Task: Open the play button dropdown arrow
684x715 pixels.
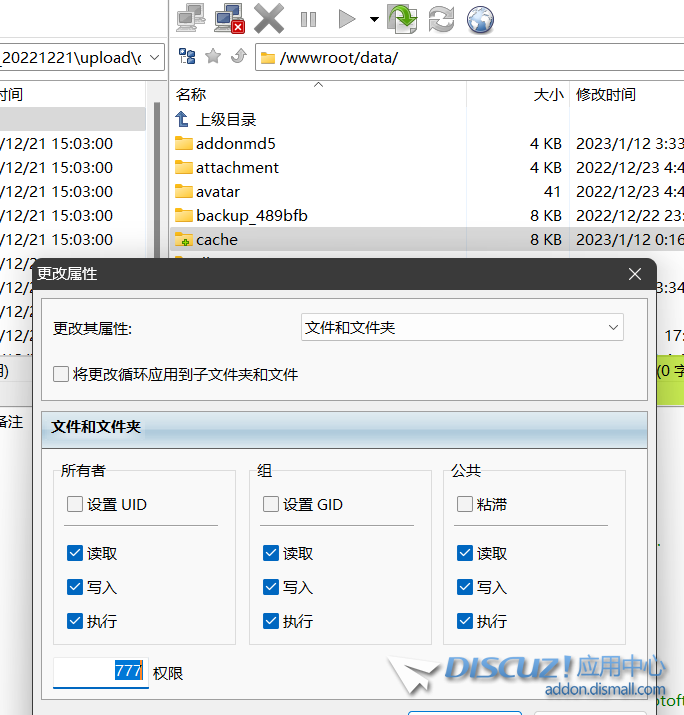Action: coord(373,18)
